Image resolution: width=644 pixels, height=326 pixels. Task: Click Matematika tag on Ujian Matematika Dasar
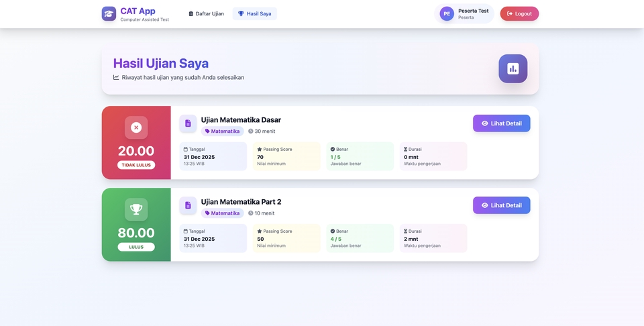click(x=222, y=131)
